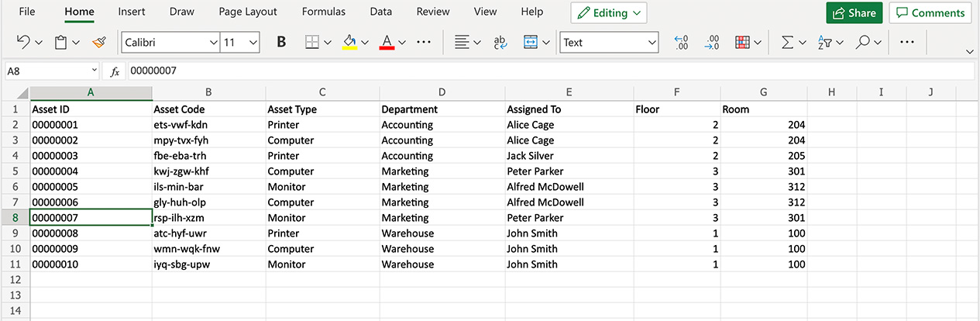Open the Comments pane button
This screenshot has height=321, width=980.
coord(930,13)
